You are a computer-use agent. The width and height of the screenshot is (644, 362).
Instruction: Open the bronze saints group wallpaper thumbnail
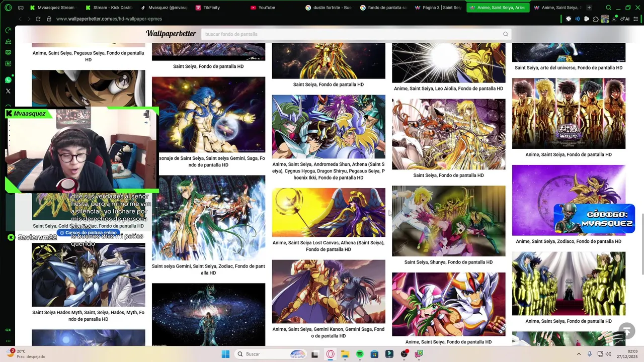pyautogui.click(x=329, y=127)
